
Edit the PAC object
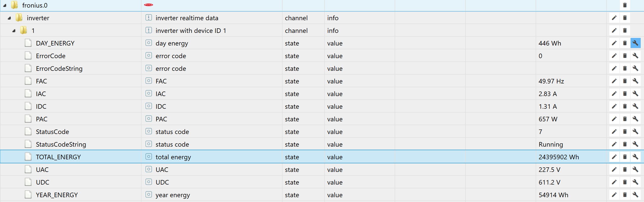(x=614, y=119)
